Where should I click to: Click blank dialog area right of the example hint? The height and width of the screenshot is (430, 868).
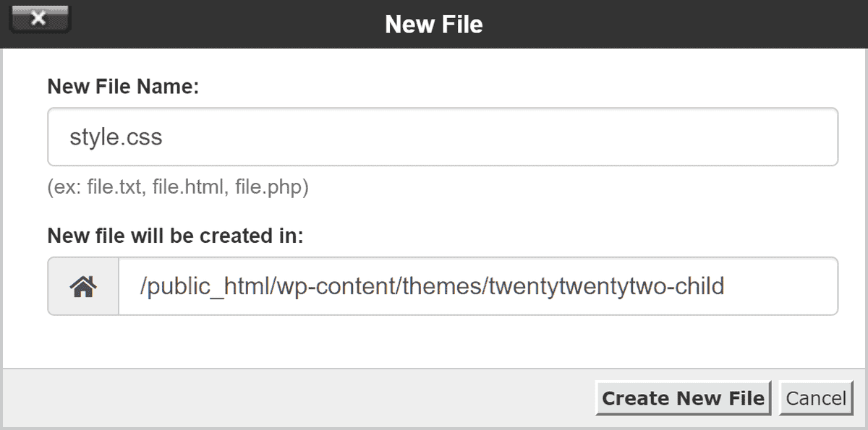[x=579, y=189]
